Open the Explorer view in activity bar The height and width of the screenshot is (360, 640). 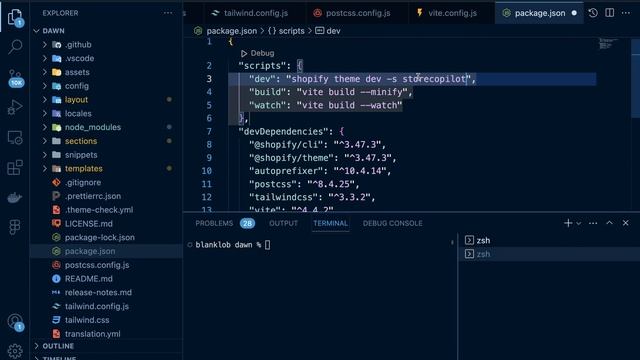(15, 18)
